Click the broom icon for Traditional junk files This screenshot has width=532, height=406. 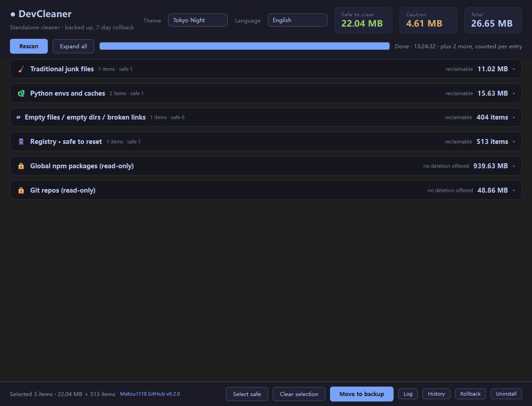[21, 69]
